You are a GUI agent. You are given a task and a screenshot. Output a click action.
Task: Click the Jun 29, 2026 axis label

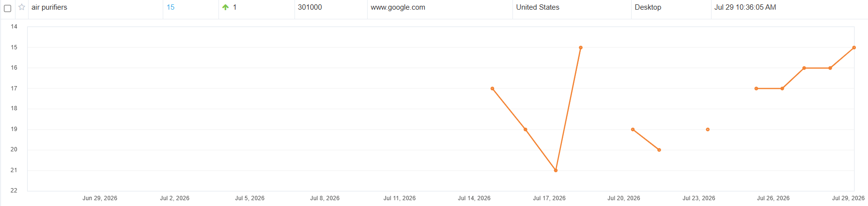click(100, 198)
